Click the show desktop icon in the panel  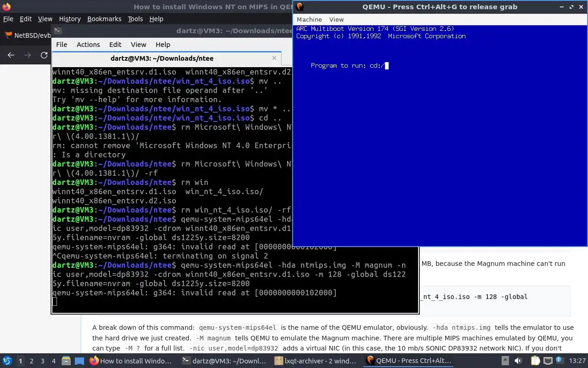[x=79, y=361]
